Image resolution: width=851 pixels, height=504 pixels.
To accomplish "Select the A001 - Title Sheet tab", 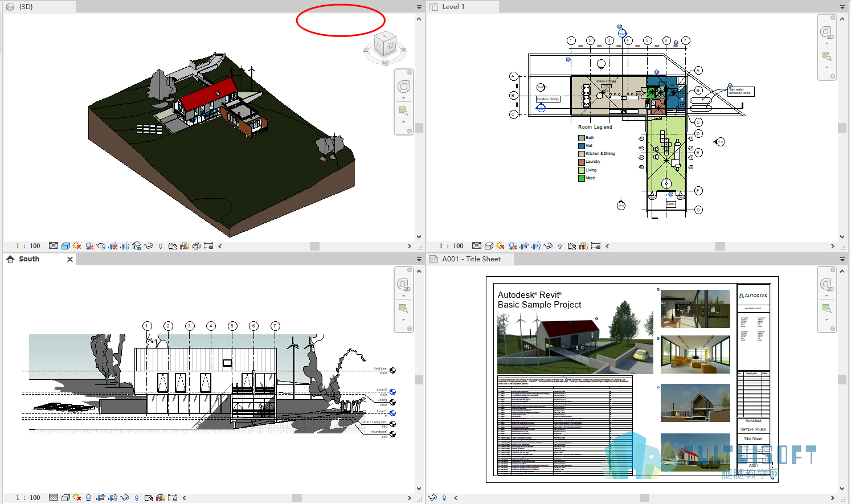I will pos(470,259).
